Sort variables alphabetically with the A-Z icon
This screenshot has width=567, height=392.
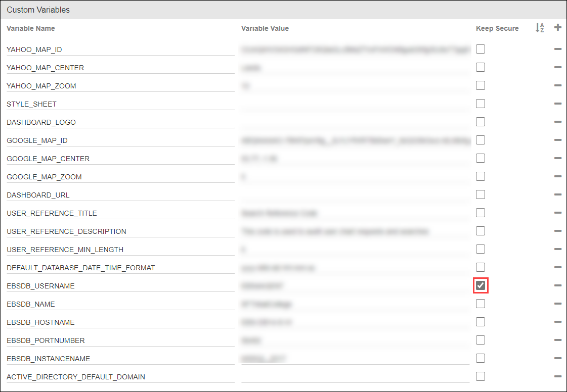(540, 28)
